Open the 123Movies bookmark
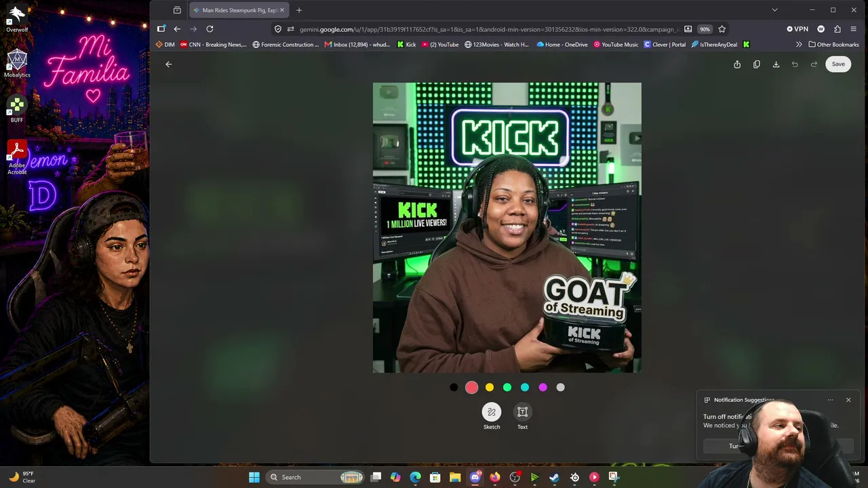Screen dimensions: 868x488 pyautogui.click(x=496, y=45)
